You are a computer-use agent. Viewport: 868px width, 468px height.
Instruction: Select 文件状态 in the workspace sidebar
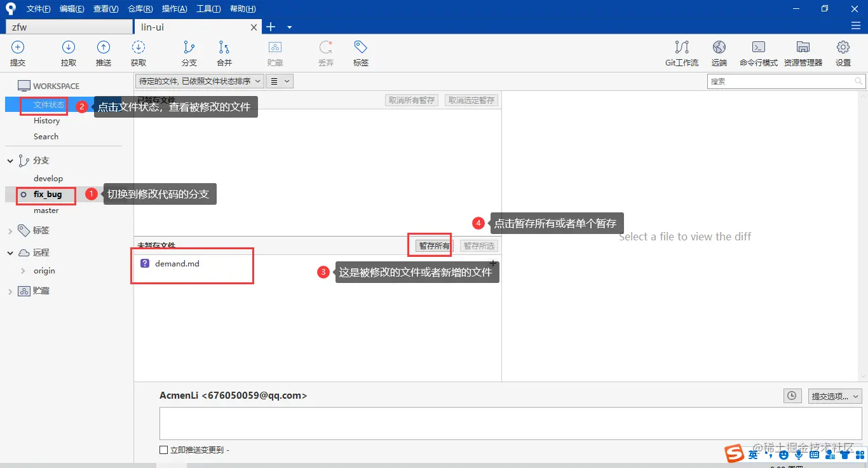tap(50, 105)
